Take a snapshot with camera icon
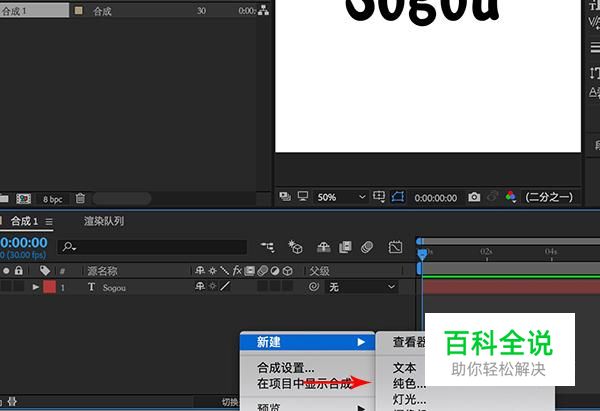Image resolution: width=600 pixels, height=411 pixels. tap(474, 197)
